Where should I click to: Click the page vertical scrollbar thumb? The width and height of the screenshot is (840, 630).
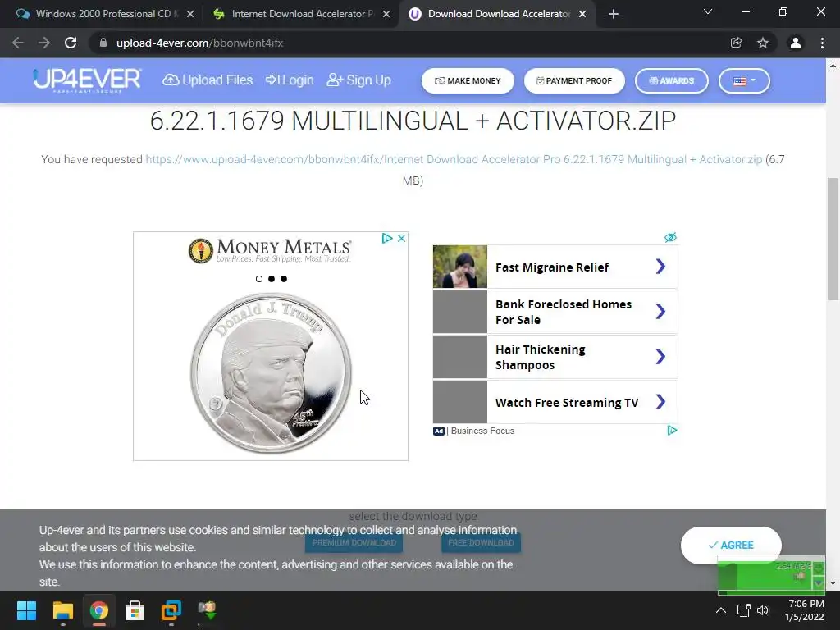pyautogui.click(x=833, y=239)
